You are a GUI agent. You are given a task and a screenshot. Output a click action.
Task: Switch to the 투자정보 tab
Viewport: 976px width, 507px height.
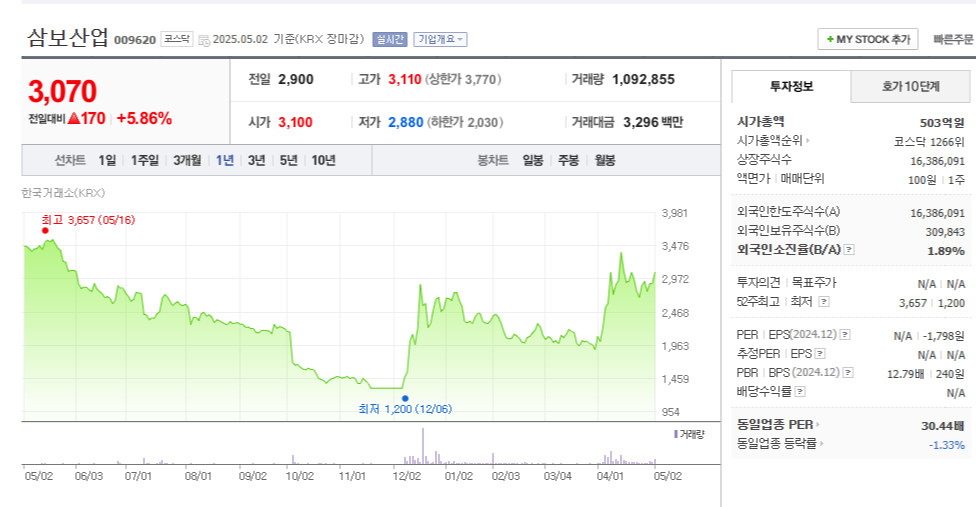[x=791, y=86]
